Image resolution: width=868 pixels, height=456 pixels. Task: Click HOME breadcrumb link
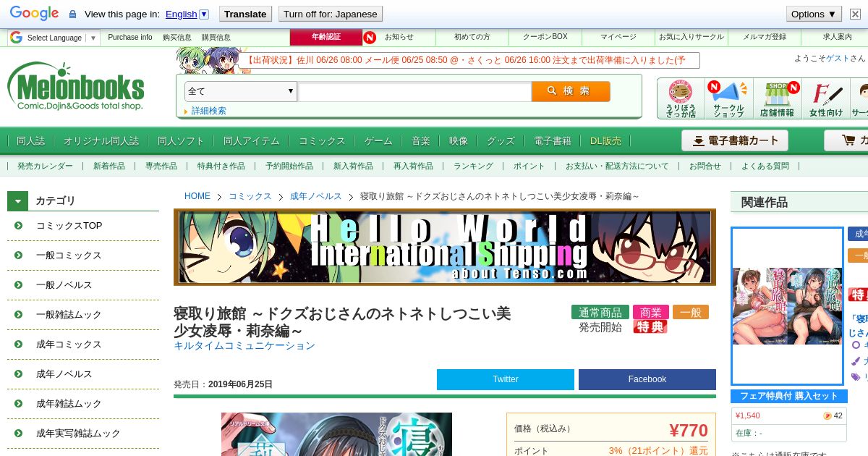tap(197, 196)
